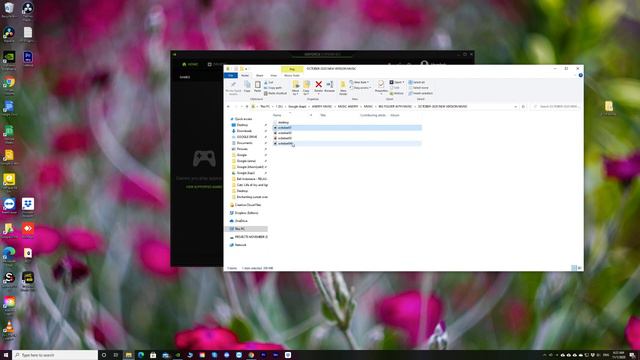Viewport: 640px width, 360px height.
Task: Click This PC in the address breadcrumb
Action: click(265, 107)
